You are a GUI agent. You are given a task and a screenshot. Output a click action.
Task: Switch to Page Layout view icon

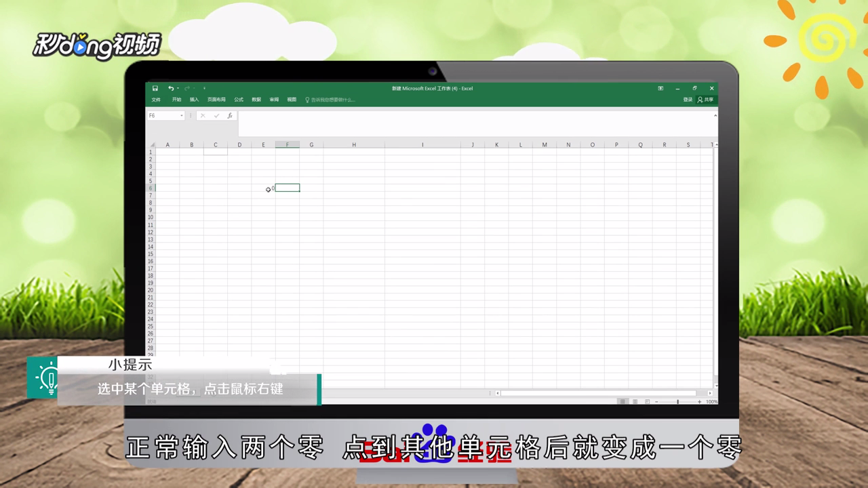click(x=635, y=402)
